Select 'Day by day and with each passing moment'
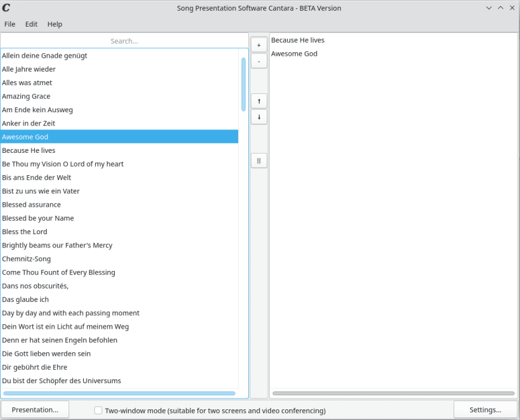Screen dimensions: 520x420 coord(119,313)
